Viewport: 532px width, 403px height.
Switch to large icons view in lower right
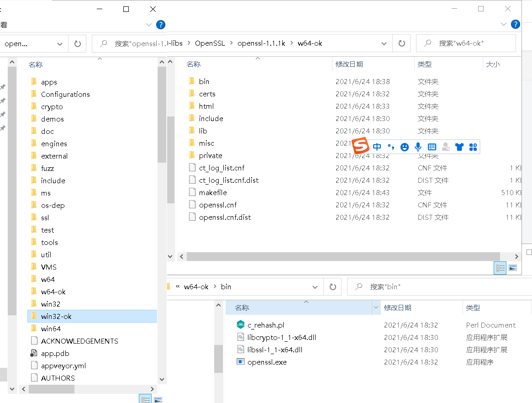[x=512, y=268]
